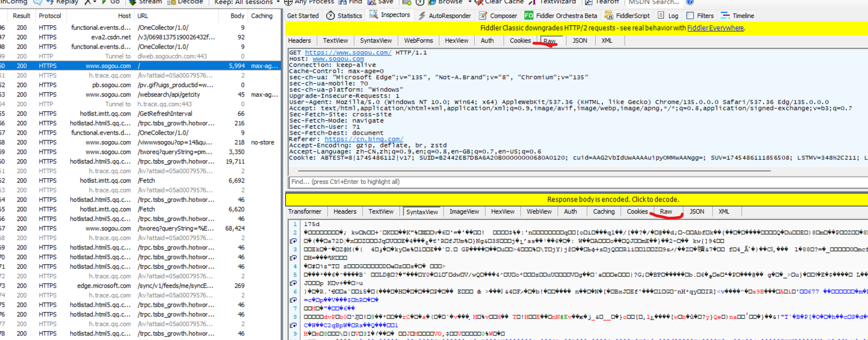Click the Referer https://cn.bing.com/ link
This screenshot has height=340, width=868.
pyautogui.click(x=364, y=139)
